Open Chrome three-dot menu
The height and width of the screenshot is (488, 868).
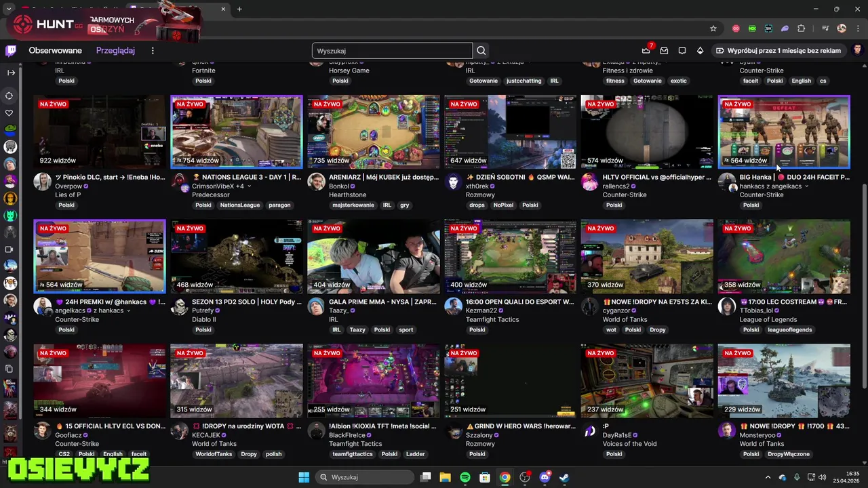tap(857, 28)
